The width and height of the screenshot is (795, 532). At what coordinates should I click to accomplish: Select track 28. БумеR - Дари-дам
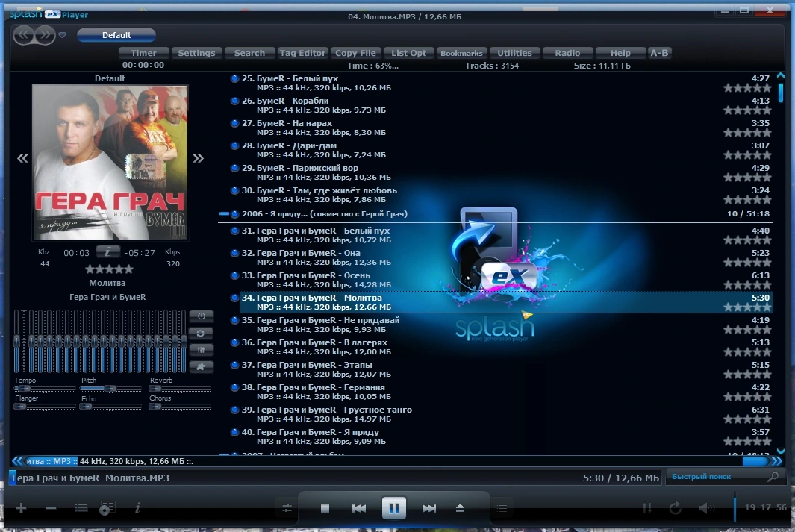(500, 149)
